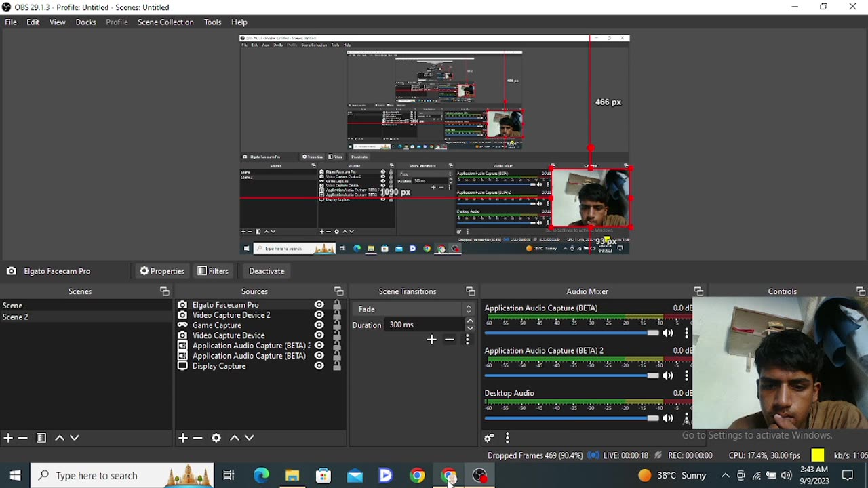Open the Scene Collection menu
Screen dimensions: 868x488
[x=165, y=22]
